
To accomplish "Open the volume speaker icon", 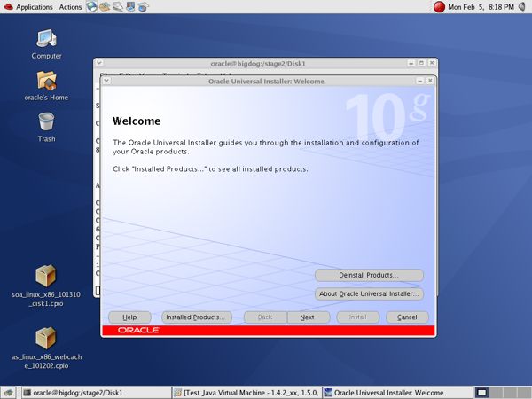I will (522, 6).
